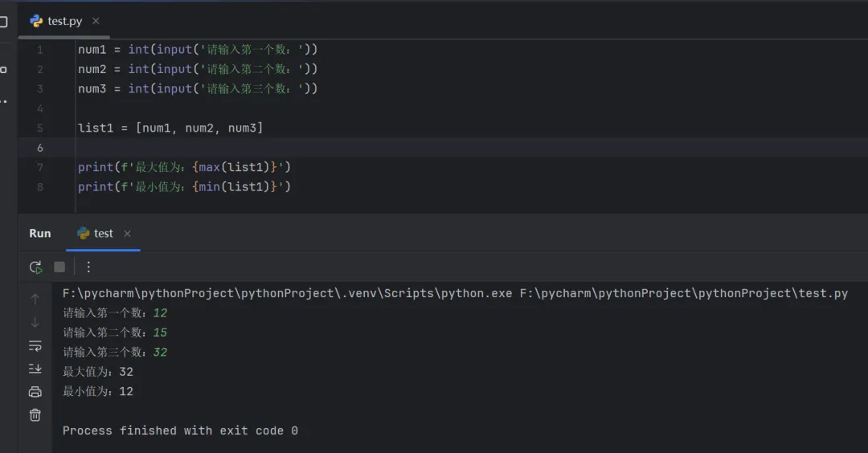Open more tool windows ellipsis in sidebar
This screenshot has width=868, height=453.
[4, 101]
